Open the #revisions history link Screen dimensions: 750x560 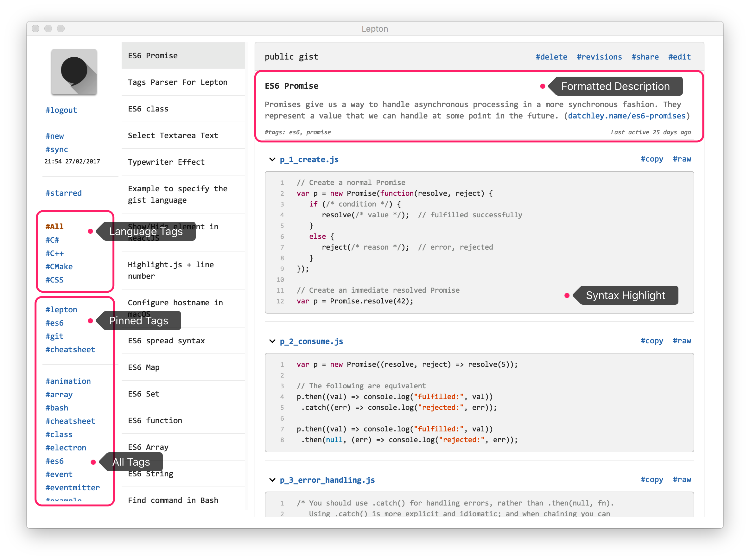click(x=599, y=57)
